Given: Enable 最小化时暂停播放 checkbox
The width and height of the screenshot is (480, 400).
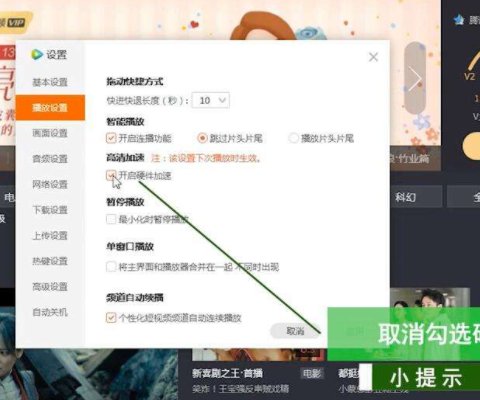Looking at the screenshot, I should pos(111,219).
